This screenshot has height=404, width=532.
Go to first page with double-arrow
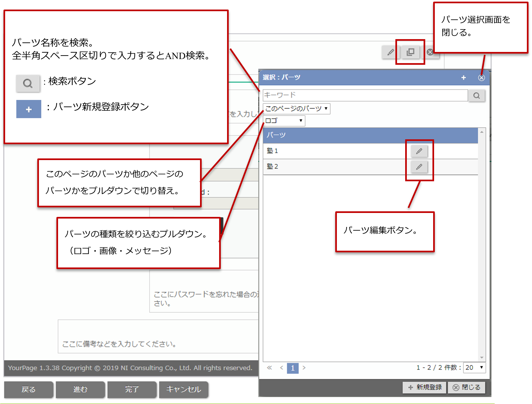click(269, 368)
